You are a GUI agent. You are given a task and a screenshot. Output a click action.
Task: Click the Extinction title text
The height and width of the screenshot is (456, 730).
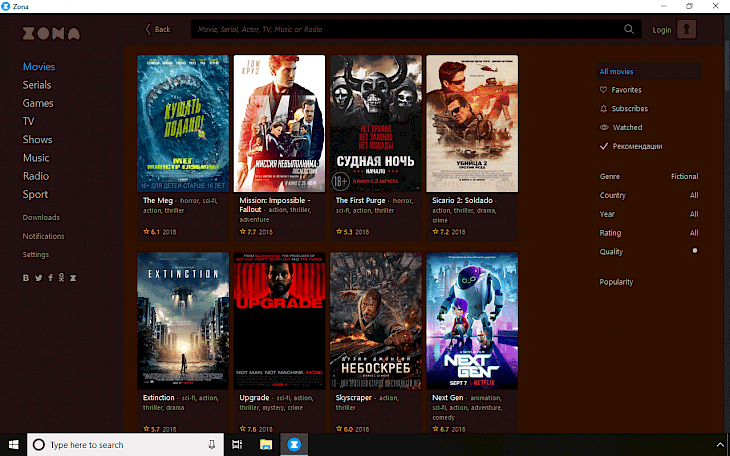pyautogui.click(x=159, y=397)
